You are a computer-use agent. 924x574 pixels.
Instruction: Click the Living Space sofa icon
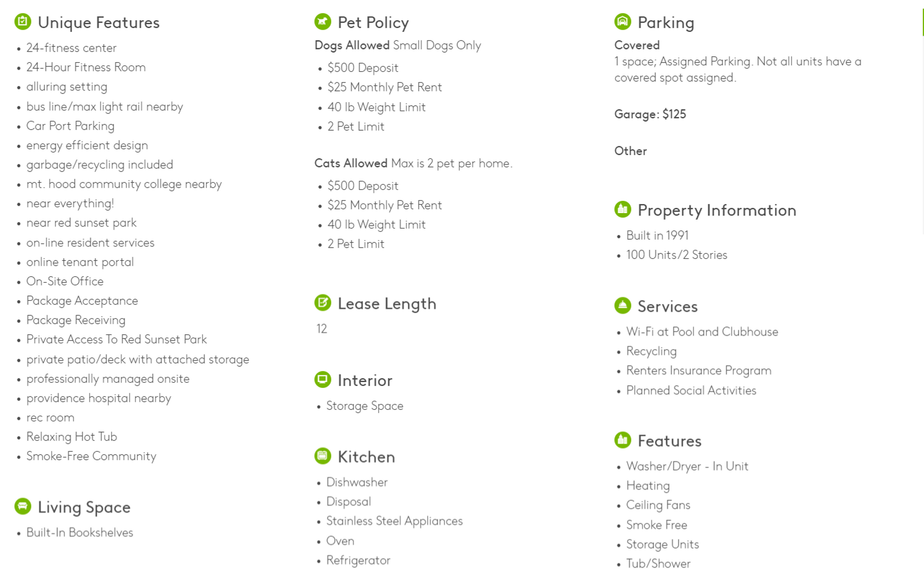click(x=23, y=507)
